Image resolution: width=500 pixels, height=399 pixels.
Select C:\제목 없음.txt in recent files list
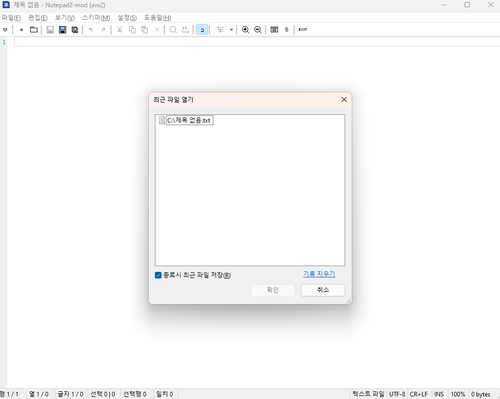tap(189, 120)
